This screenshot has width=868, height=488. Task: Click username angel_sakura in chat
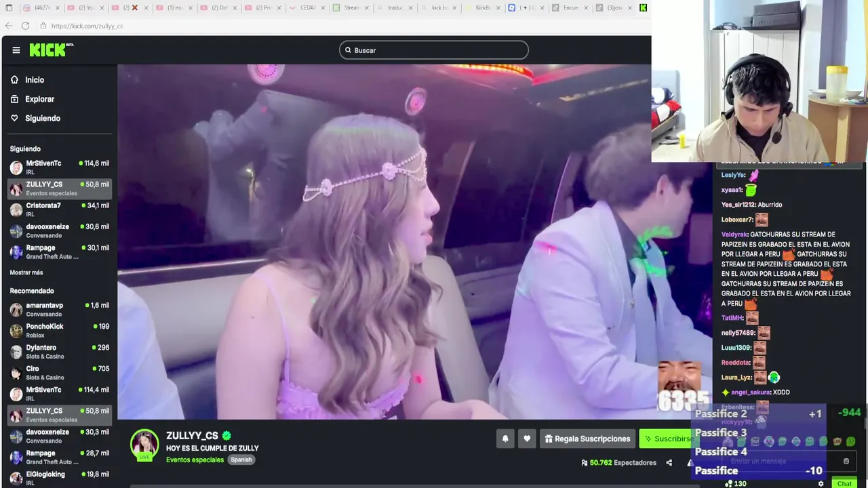[751, 392]
